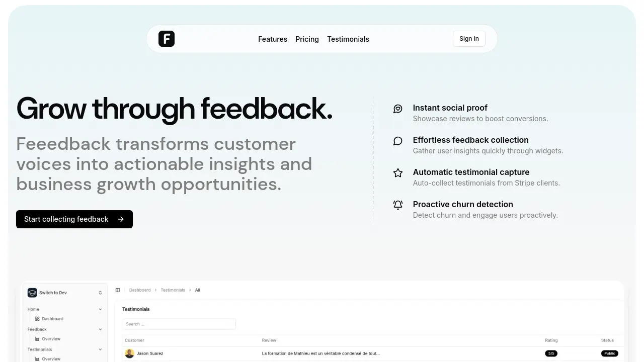Go to the Testimonials nav link

click(x=348, y=39)
